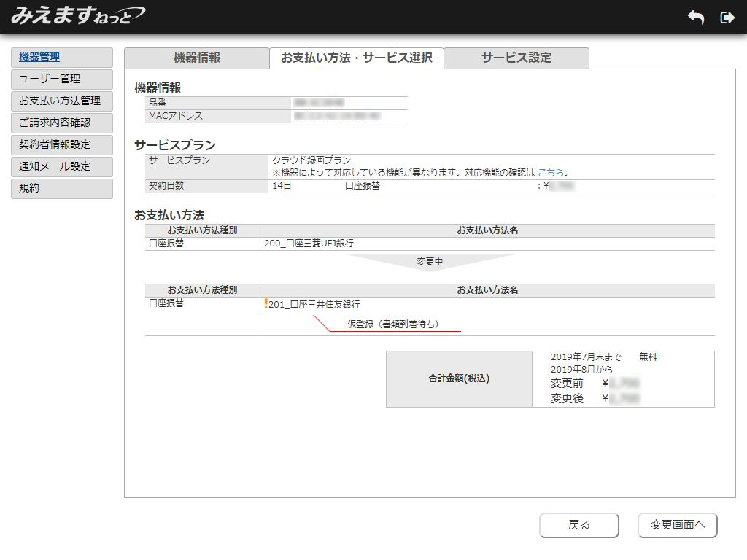Select the お支払い方法・サービス選択 tab
Screen dimensions: 747x560
point(357,58)
